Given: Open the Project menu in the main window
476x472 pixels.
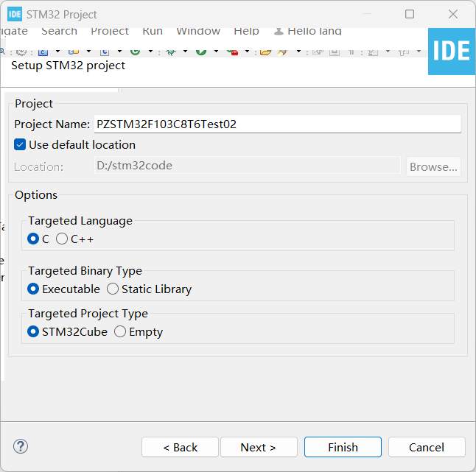Looking at the screenshot, I should 110,31.
